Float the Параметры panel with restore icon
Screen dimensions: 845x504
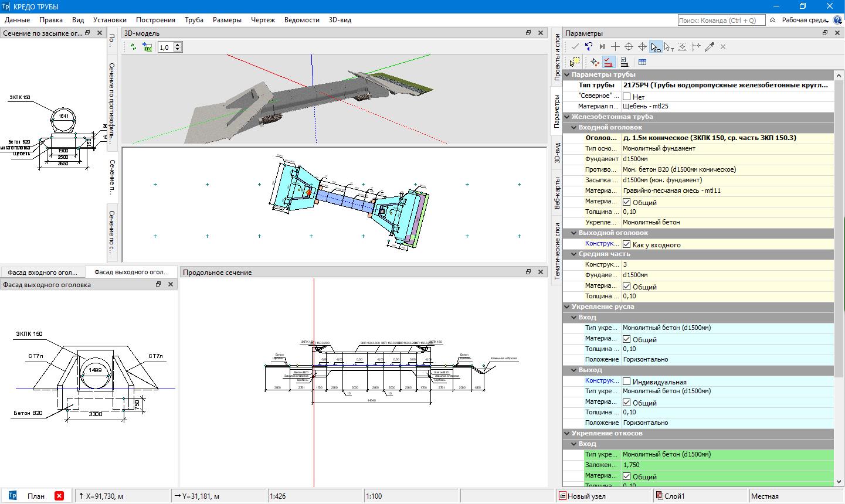[x=825, y=33]
